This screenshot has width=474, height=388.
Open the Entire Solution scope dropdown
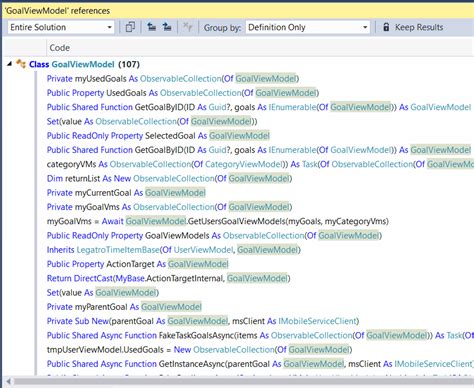point(61,27)
